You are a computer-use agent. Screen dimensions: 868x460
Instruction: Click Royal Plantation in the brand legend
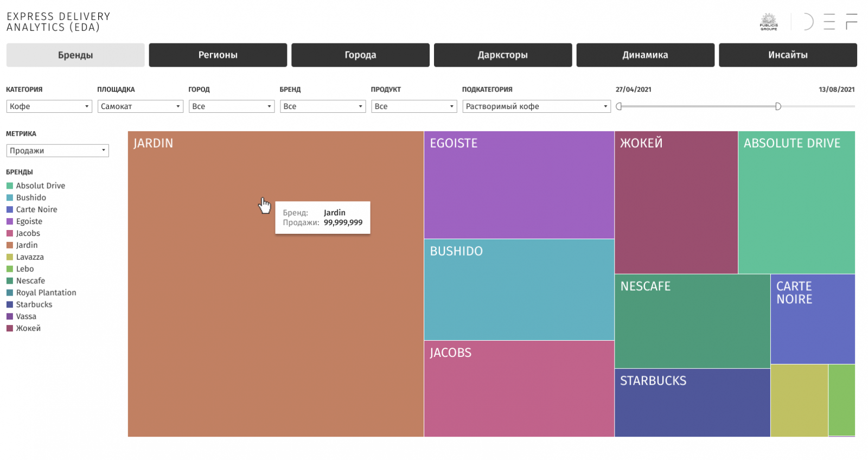click(x=46, y=293)
